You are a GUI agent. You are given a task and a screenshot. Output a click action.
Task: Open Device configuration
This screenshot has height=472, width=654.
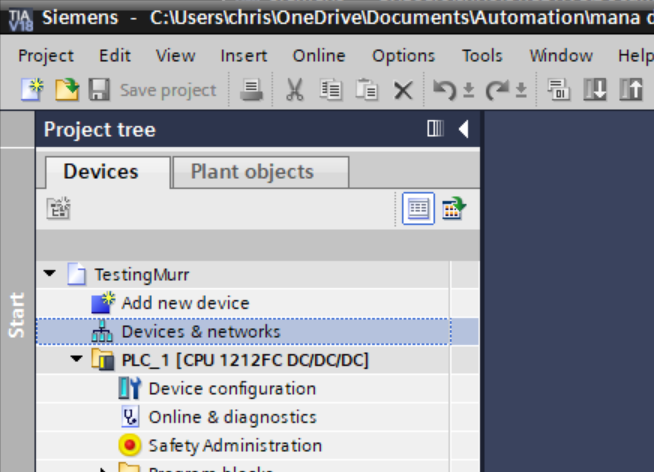(x=232, y=389)
